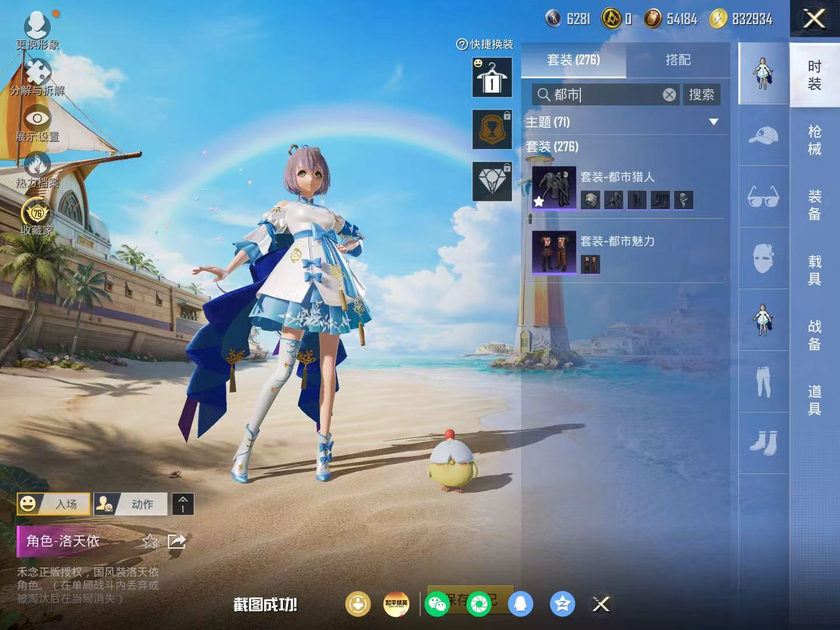Share screenshot to WeChat Moments

click(x=479, y=604)
